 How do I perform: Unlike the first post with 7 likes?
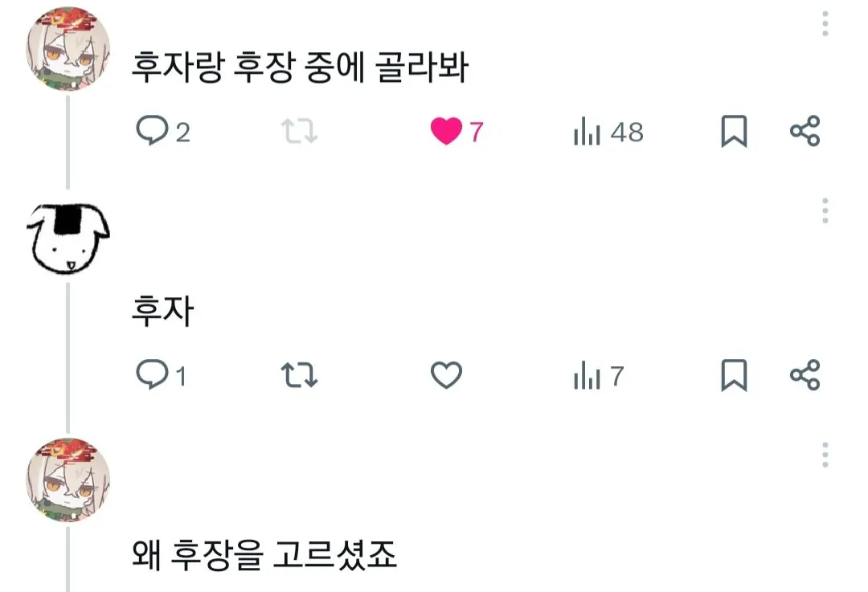point(446,131)
